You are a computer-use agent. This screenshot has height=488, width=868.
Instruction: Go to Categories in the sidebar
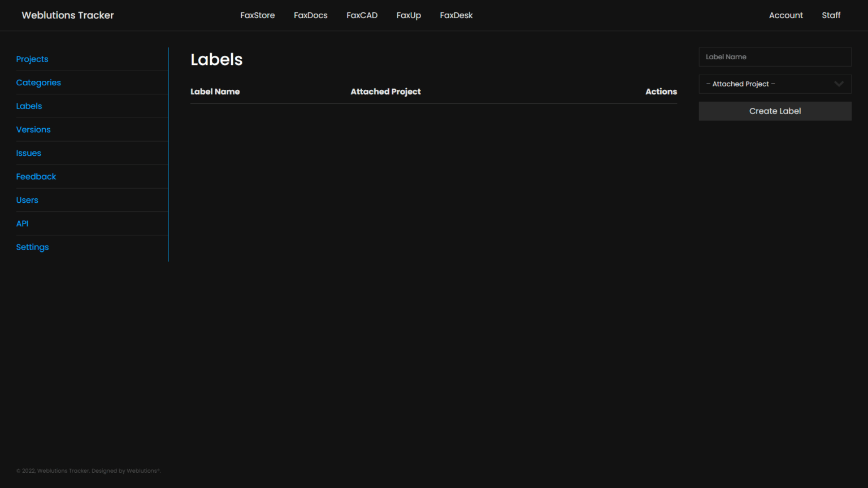(38, 82)
